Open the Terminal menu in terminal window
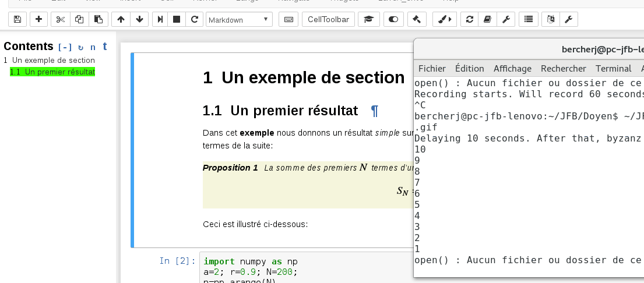The width and height of the screenshot is (644, 283). click(613, 69)
